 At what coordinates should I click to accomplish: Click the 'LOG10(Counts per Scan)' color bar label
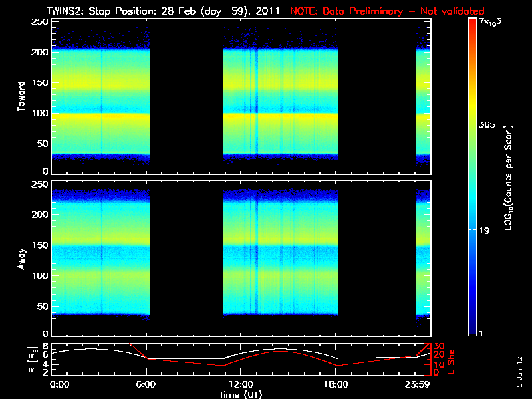508,178
